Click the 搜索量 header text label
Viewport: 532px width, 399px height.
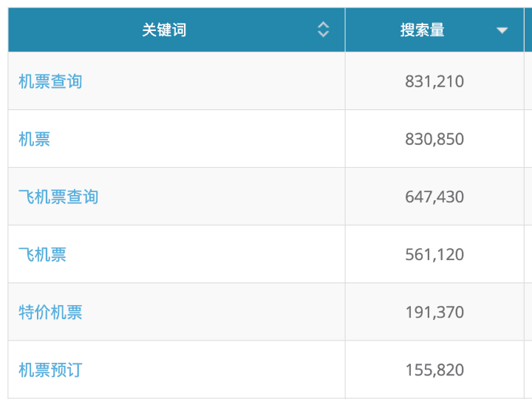tap(422, 30)
